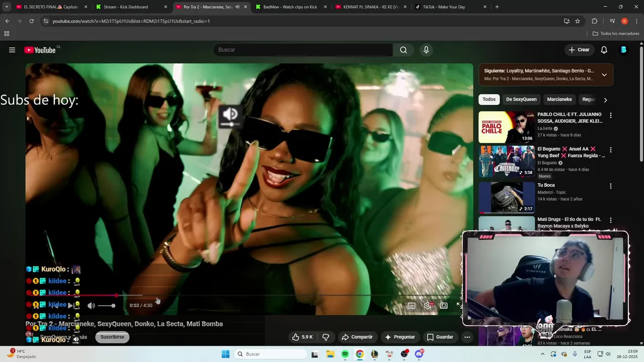
Task: Show hidden system tray icons chevron
Action: point(542,354)
